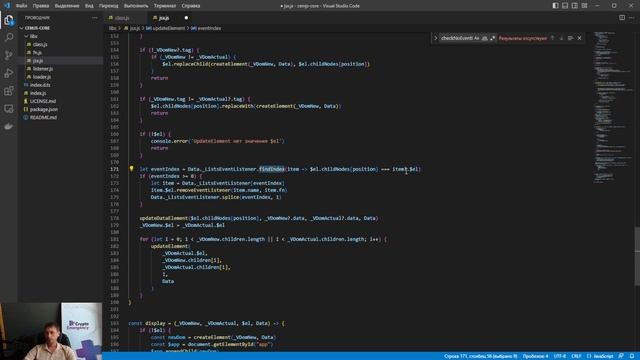Click the split editor icon
This screenshot has height=360, width=640.
[622, 18]
